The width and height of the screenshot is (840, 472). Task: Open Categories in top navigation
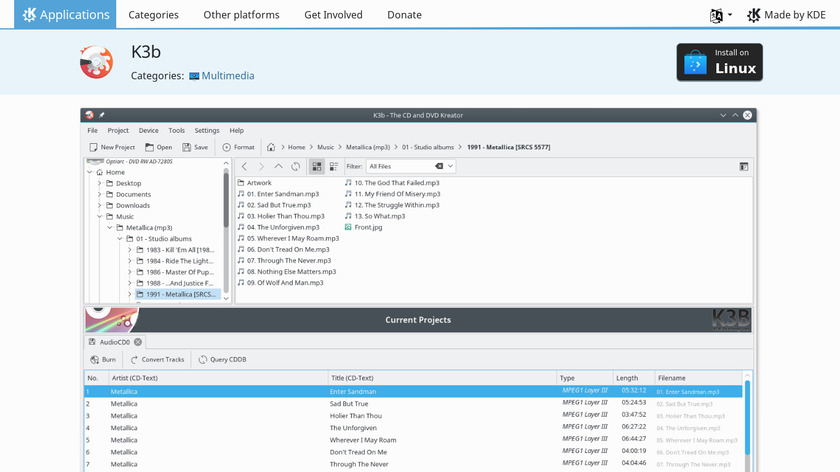(x=153, y=14)
